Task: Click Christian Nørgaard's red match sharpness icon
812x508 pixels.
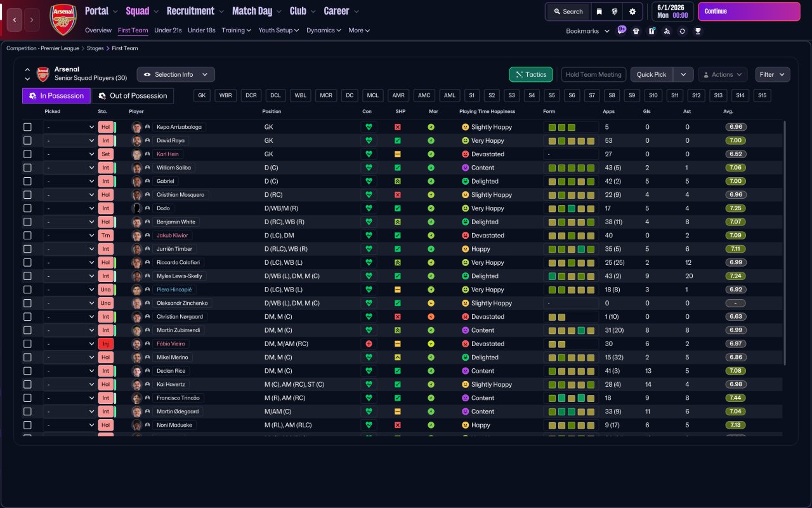Action: click(398, 317)
